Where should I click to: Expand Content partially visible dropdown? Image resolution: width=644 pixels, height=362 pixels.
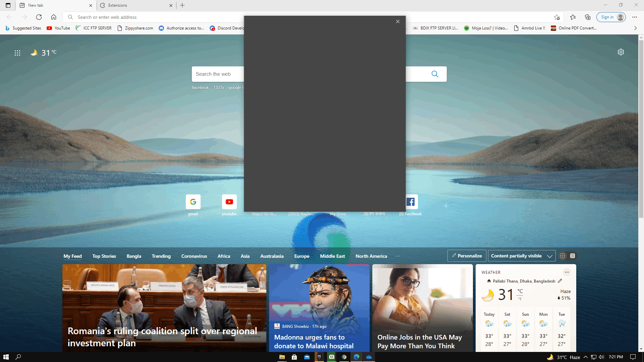522,256
